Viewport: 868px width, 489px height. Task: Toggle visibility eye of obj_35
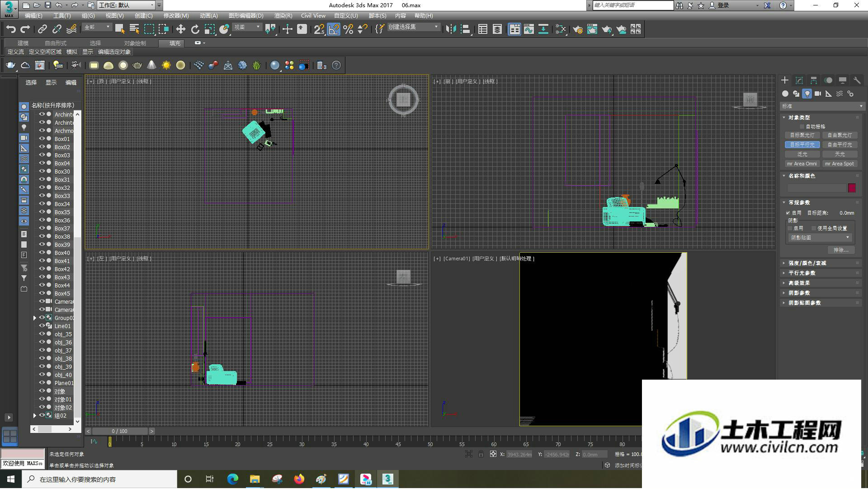[42, 334]
